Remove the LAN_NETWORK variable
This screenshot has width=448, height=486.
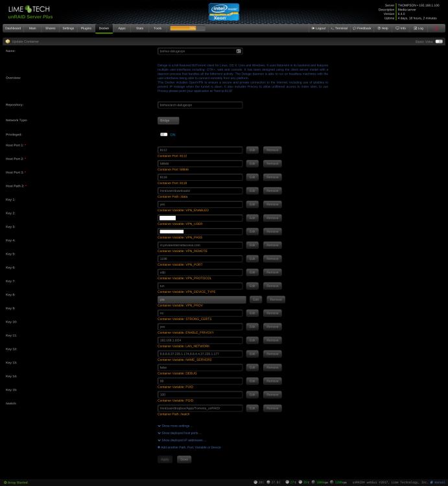coord(272,340)
